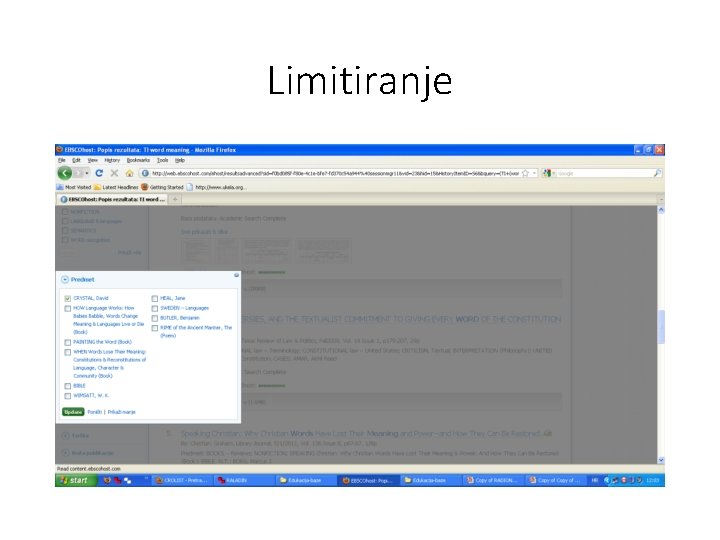The height and width of the screenshot is (540, 720).
Task: Go back with the green Back arrow
Action: click(65, 173)
